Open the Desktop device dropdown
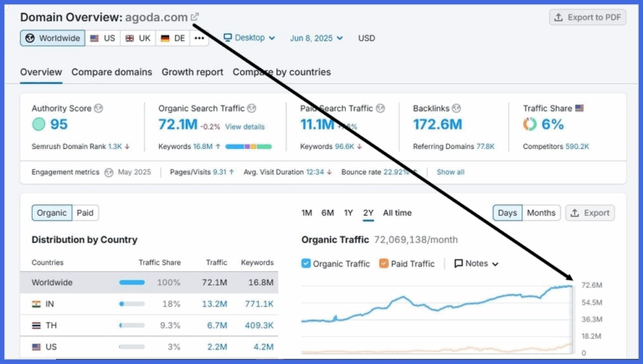 click(x=249, y=38)
